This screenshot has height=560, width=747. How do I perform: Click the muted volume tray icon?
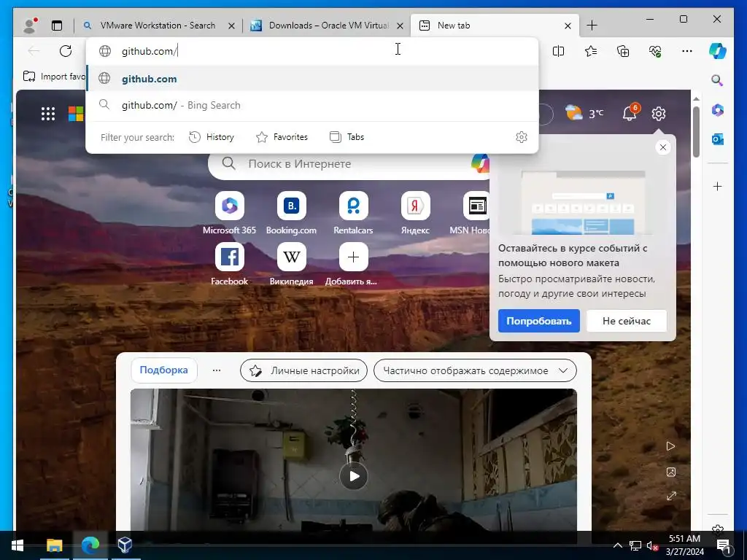[652, 545]
